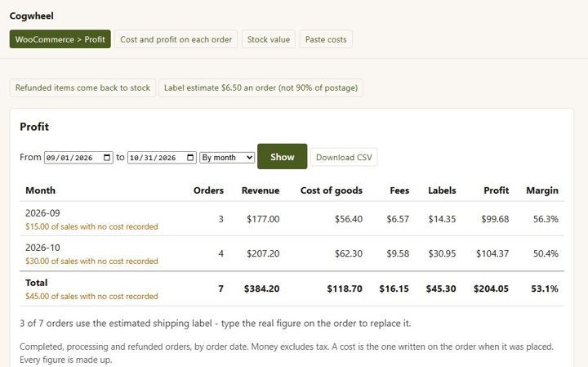Click margin value 56.3%

(x=546, y=219)
